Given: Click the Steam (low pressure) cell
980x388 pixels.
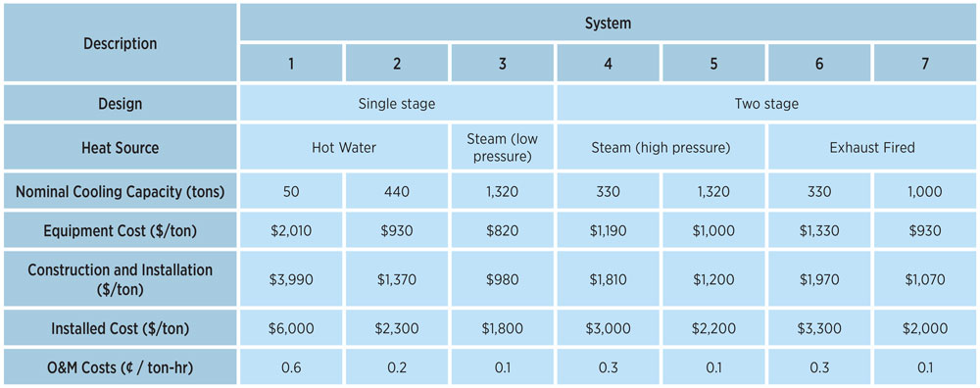Looking at the screenshot, I should [503, 147].
